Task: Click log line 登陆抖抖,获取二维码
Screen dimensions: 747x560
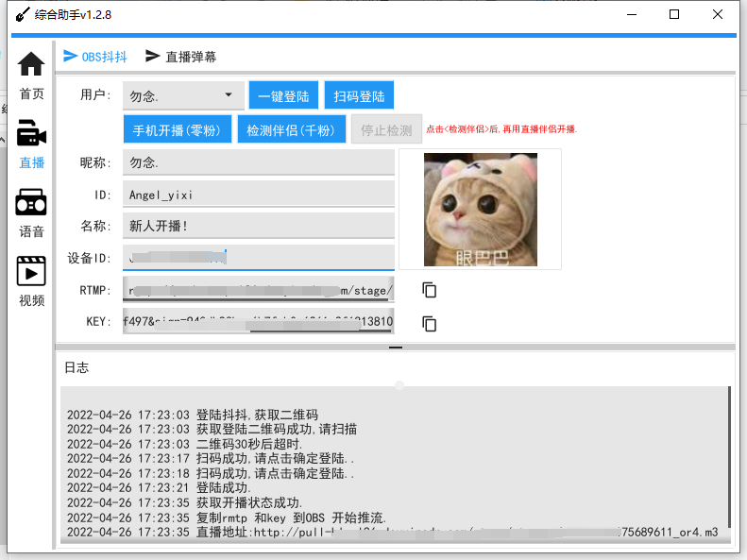Action: [x=193, y=415]
